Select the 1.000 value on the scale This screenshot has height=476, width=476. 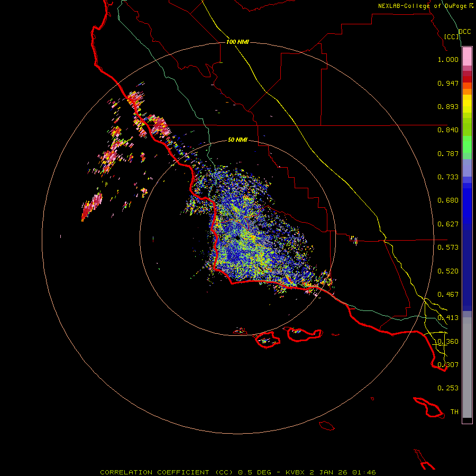[448, 59]
